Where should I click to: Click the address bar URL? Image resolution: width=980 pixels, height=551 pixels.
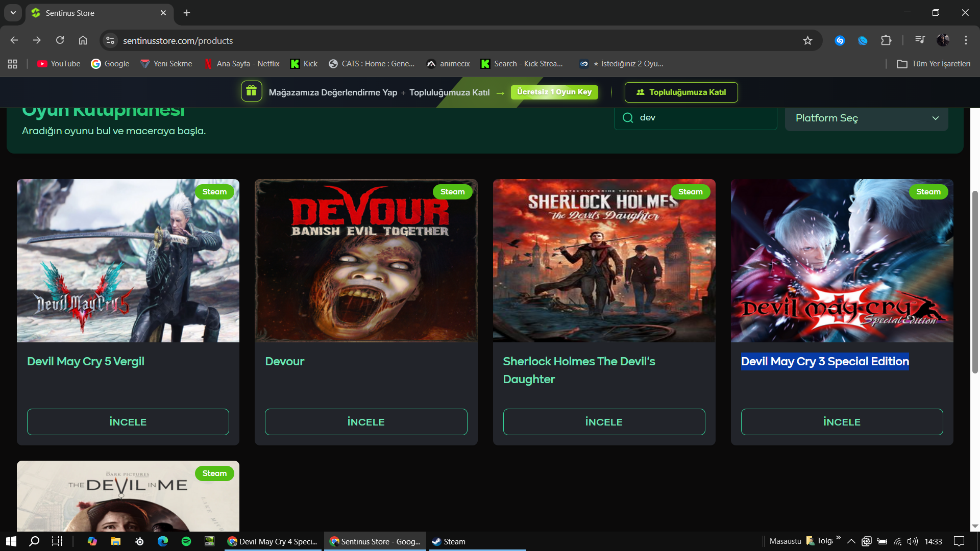tap(178, 40)
